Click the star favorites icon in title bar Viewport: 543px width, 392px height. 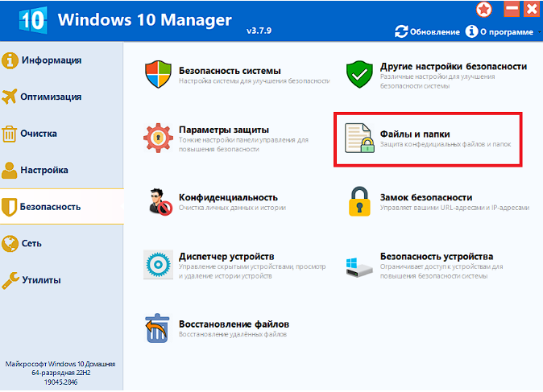click(483, 10)
